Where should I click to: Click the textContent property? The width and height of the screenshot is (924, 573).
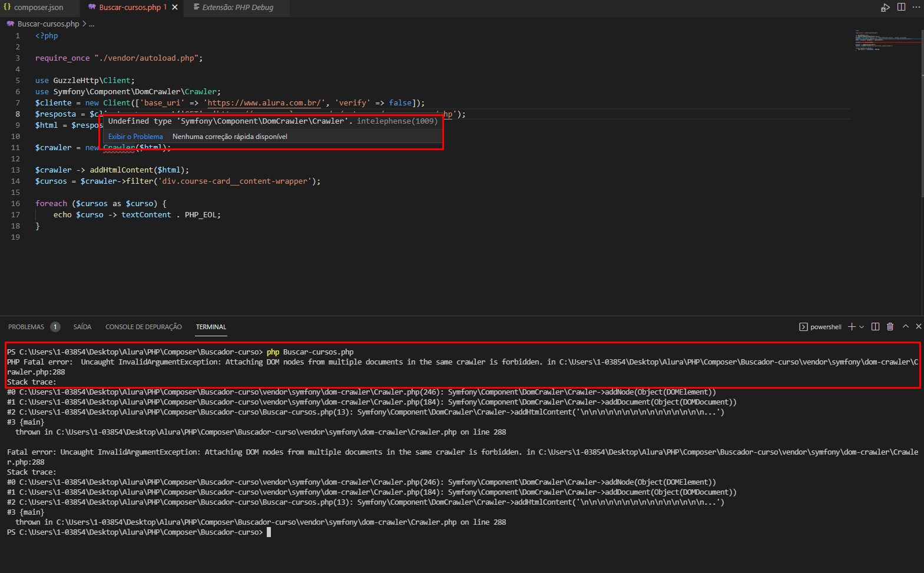pos(146,215)
